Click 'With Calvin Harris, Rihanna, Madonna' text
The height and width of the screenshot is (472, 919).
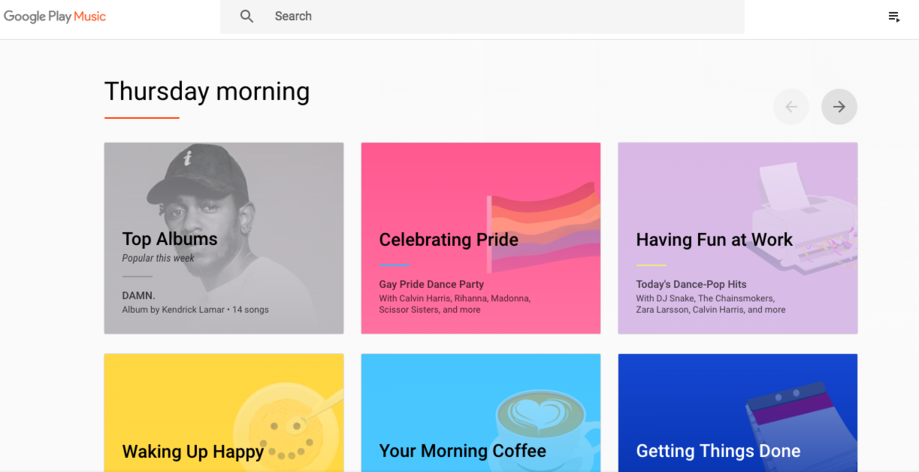(454, 298)
